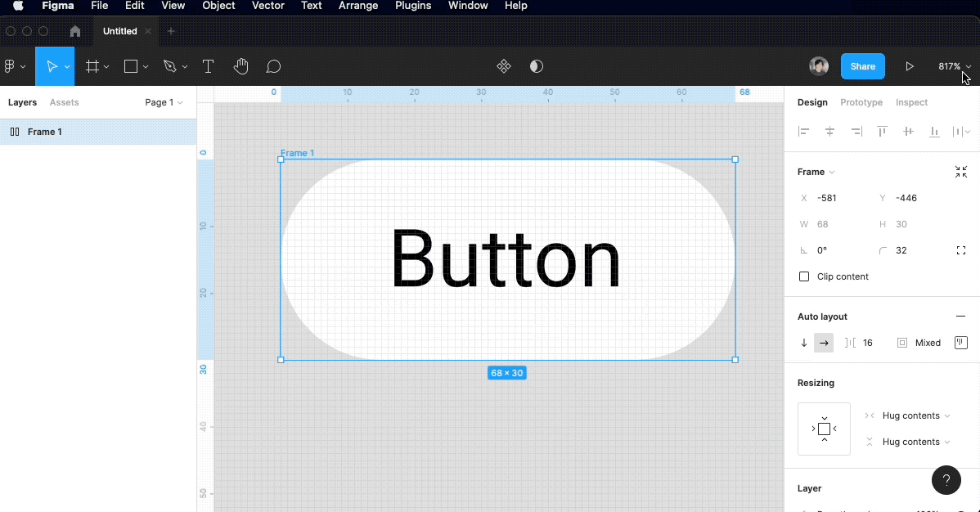
Task: Click the X position field
Action: pos(834,198)
